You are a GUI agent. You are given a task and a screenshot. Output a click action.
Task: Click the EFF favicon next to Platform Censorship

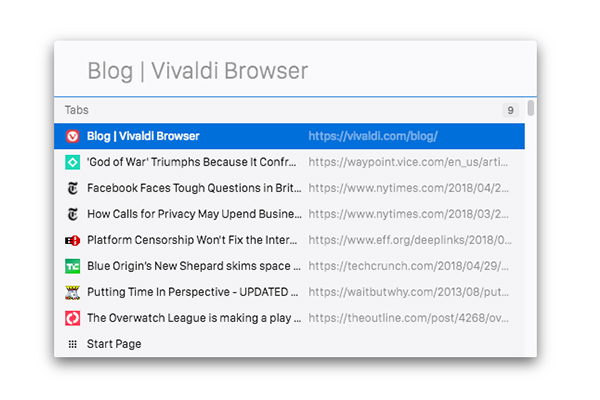tap(73, 240)
